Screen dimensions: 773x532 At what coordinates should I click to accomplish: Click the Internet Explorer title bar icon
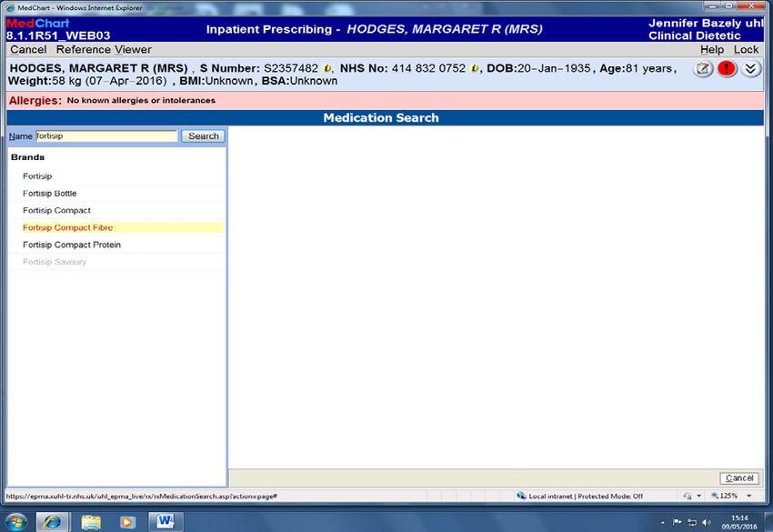(10, 7)
